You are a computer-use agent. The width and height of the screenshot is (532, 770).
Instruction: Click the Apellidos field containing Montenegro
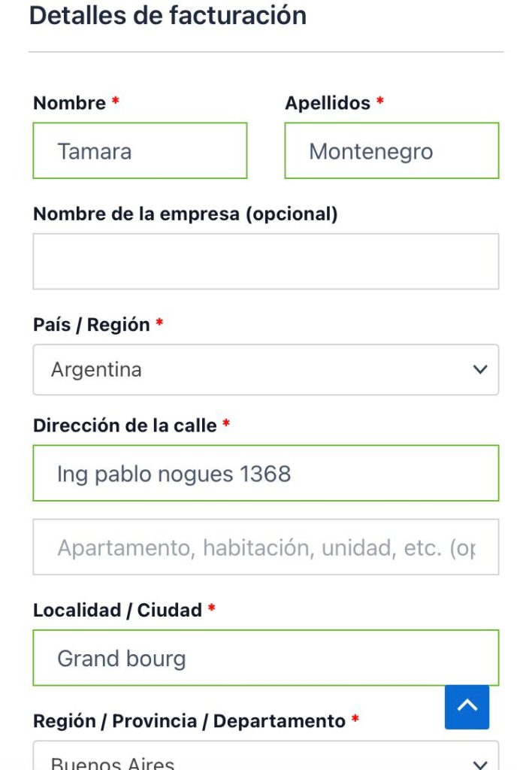[x=391, y=151]
